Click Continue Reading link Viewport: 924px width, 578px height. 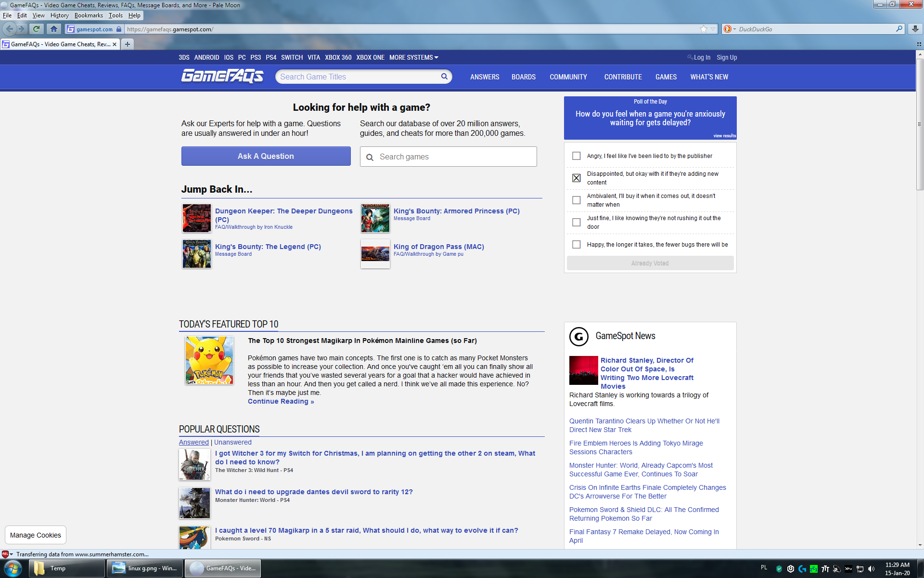(281, 401)
